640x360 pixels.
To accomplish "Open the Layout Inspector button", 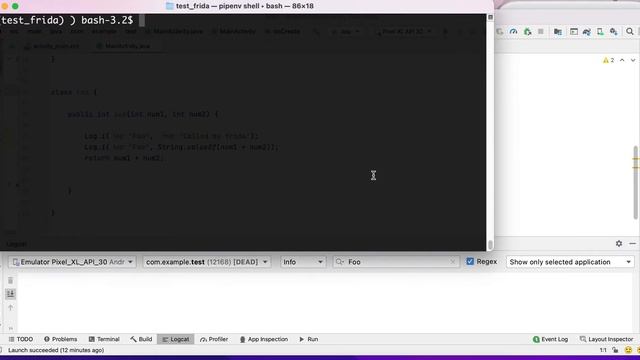I will point(607,339).
